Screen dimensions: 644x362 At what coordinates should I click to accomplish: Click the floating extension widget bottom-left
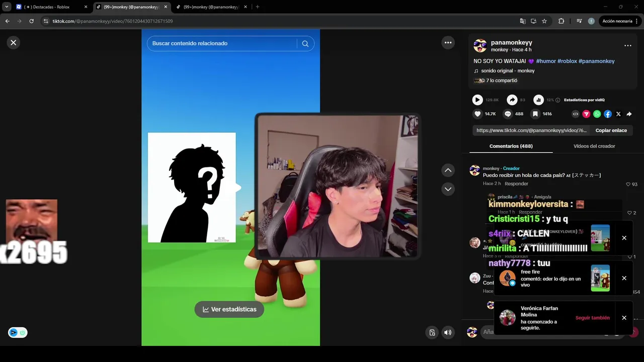18,332
